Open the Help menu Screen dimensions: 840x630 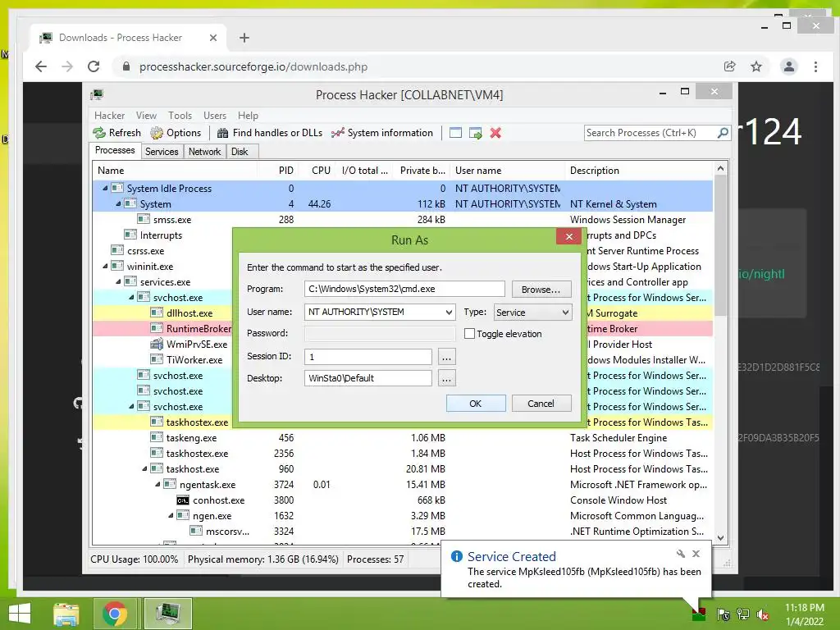pos(248,115)
